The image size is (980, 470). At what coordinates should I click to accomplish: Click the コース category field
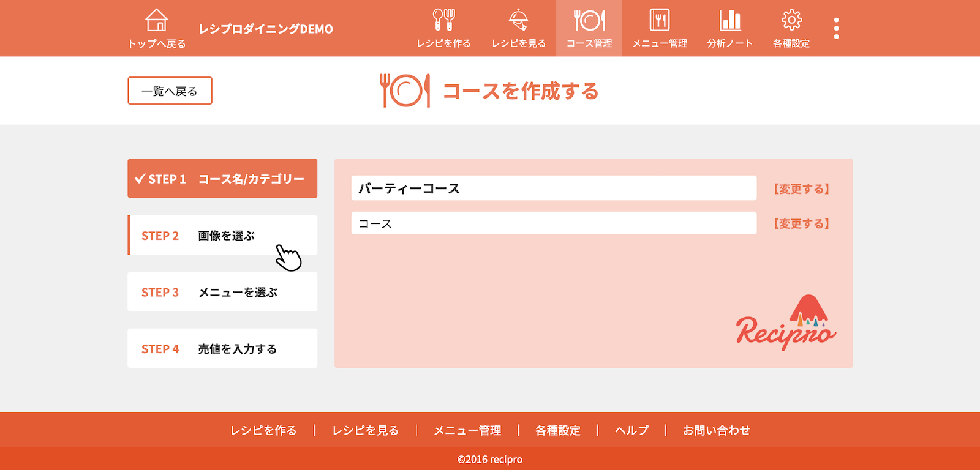(x=554, y=223)
